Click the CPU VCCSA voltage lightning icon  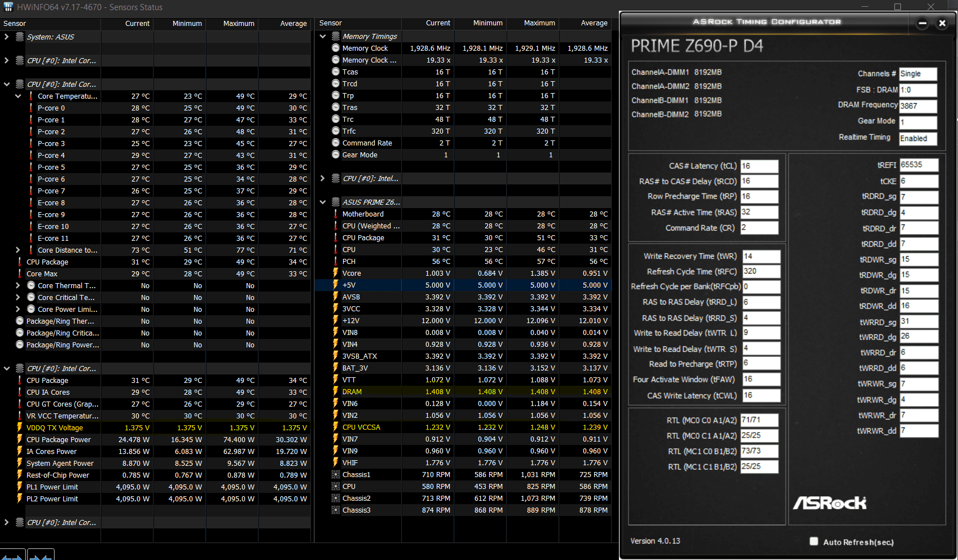(336, 427)
